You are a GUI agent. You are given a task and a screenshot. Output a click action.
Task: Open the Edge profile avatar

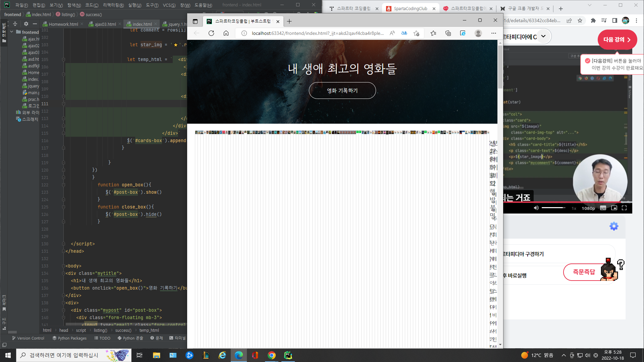478,33
